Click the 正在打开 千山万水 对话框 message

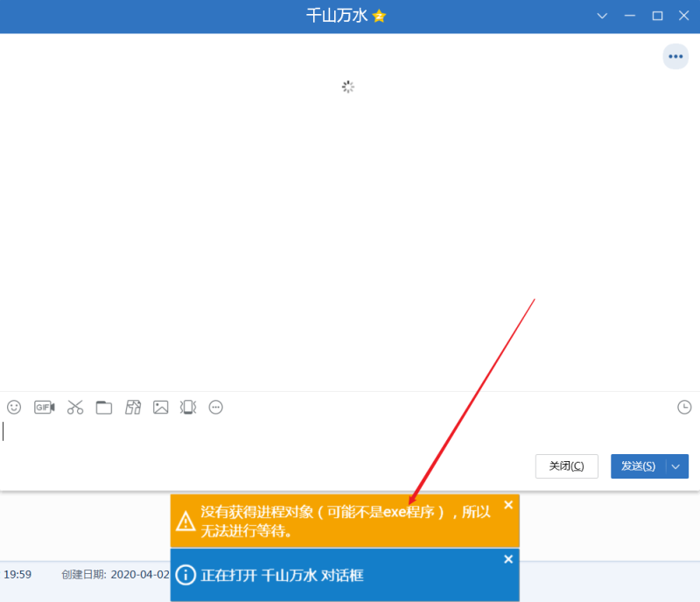[282, 575]
